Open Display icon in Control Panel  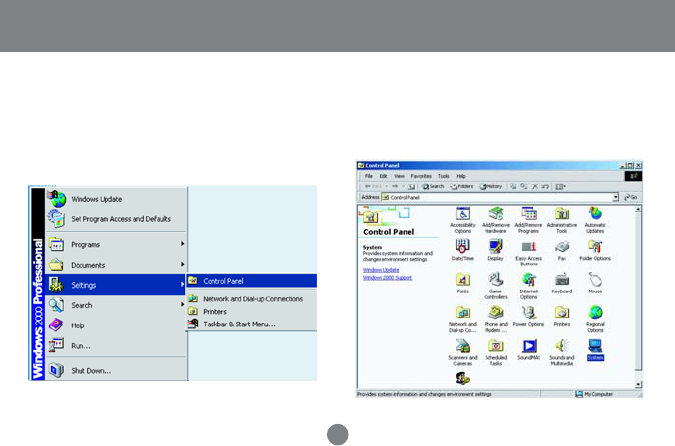coord(495,250)
